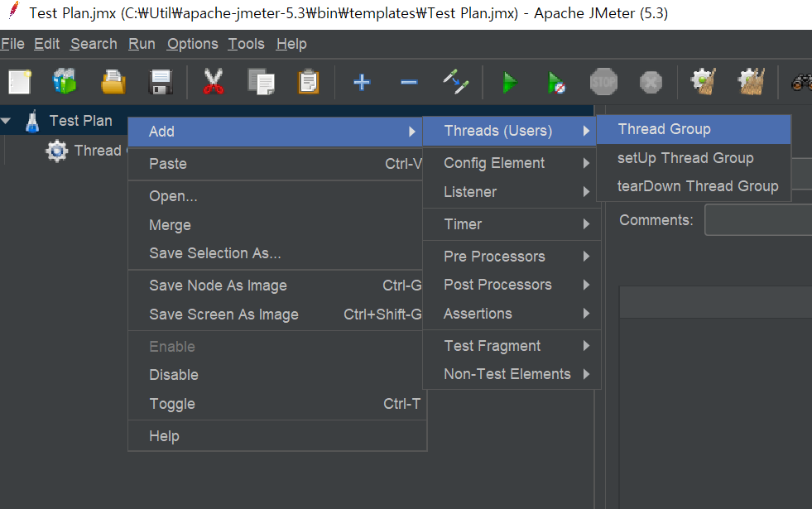Save the test plan with the floppy disk icon
The height and width of the screenshot is (509, 812).
[x=161, y=82]
